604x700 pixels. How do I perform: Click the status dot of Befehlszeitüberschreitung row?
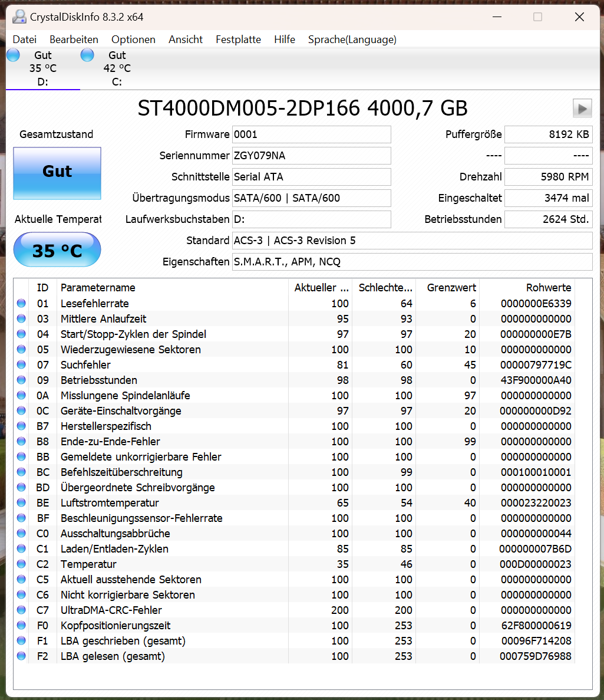pos(21,472)
